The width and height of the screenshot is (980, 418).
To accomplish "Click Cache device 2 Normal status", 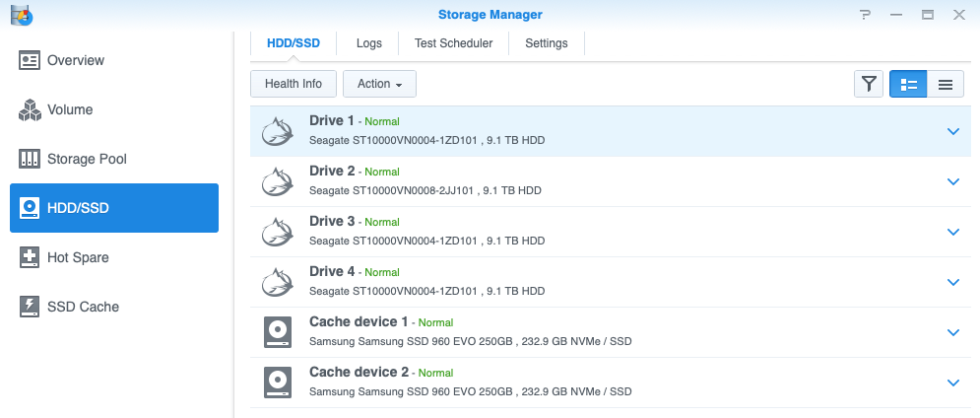I will (x=435, y=373).
